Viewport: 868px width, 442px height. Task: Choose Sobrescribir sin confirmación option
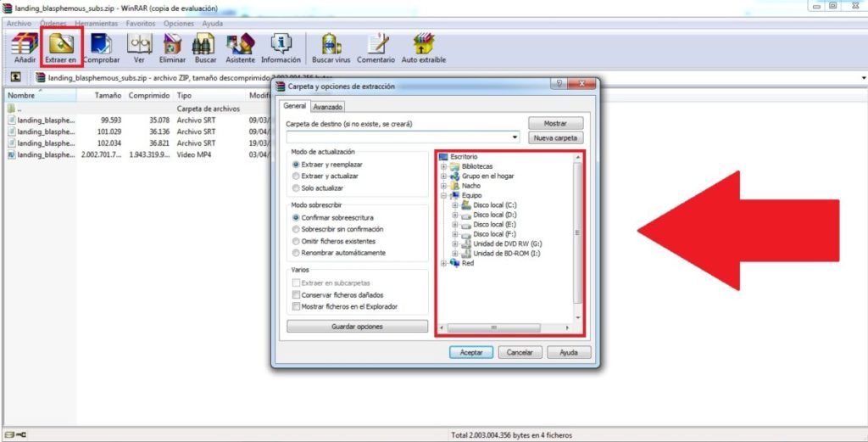click(296, 229)
